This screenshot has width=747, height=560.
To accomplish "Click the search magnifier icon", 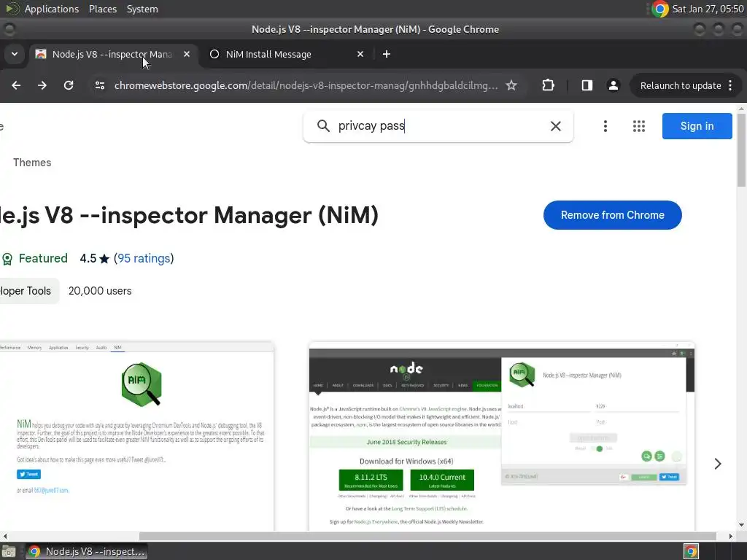I will [323, 125].
